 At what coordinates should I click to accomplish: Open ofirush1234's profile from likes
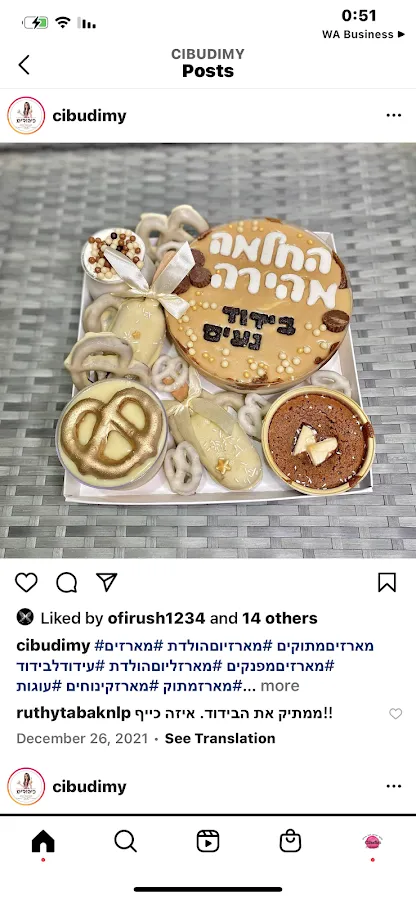tap(156, 618)
